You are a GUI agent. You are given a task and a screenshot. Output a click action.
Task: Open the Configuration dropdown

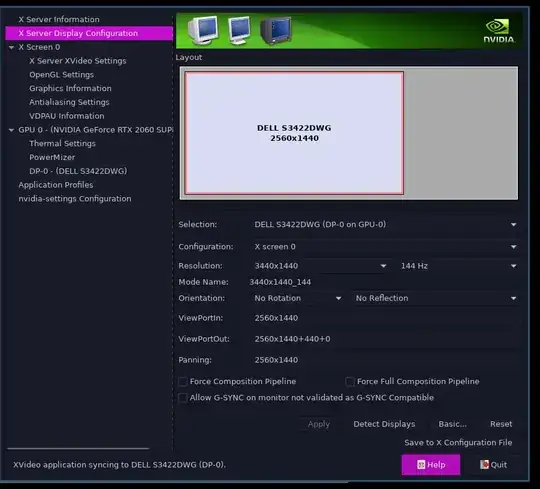[385, 247]
